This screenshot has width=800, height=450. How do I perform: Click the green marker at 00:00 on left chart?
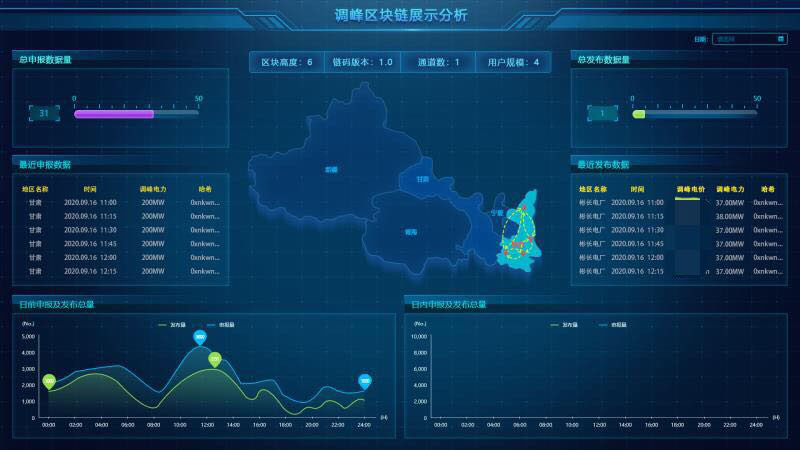pos(49,380)
